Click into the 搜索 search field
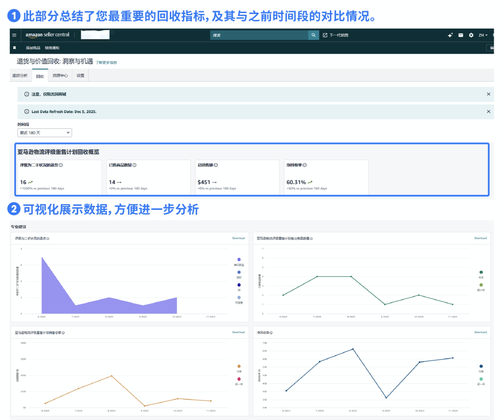Image resolution: width=504 pixels, height=420 pixels. [259, 35]
